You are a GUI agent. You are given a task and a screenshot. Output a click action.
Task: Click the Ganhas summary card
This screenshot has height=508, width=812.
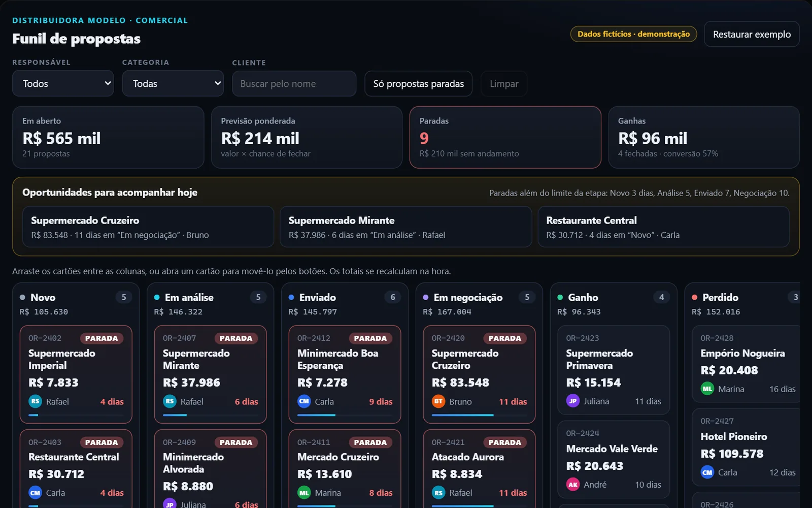click(704, 137)
